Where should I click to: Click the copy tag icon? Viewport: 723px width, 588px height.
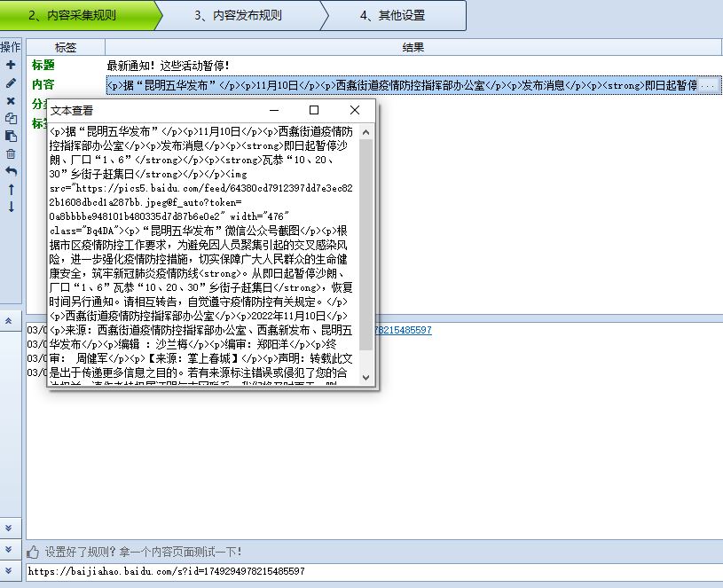click(x=11, y=118)
